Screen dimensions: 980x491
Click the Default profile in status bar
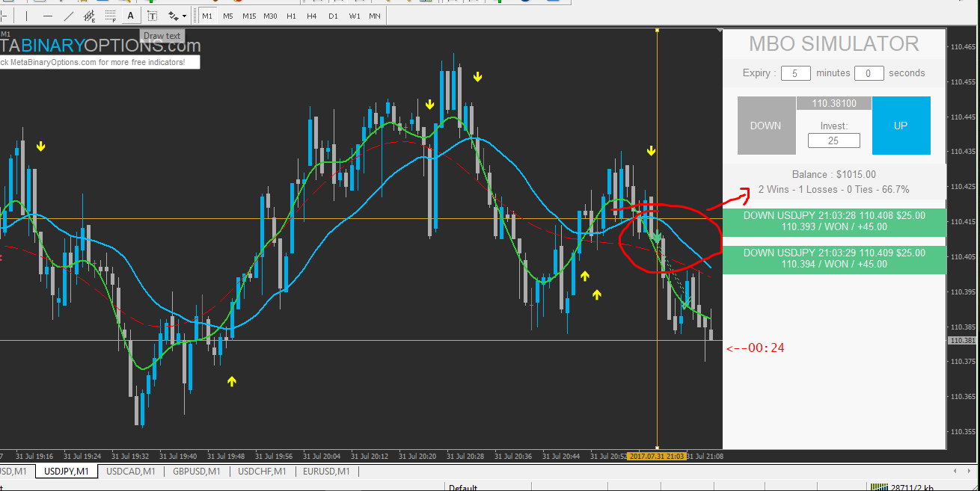tap(463, 488)
